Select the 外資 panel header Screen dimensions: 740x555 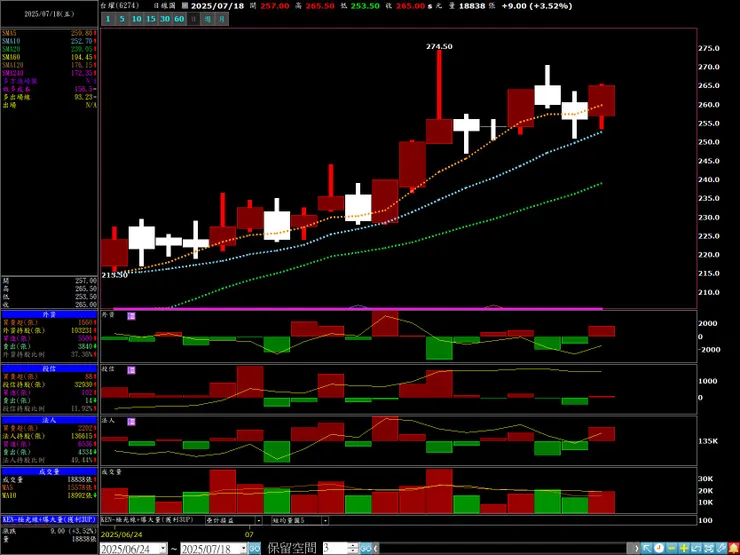pyautogui.click(x=49, y=314)
